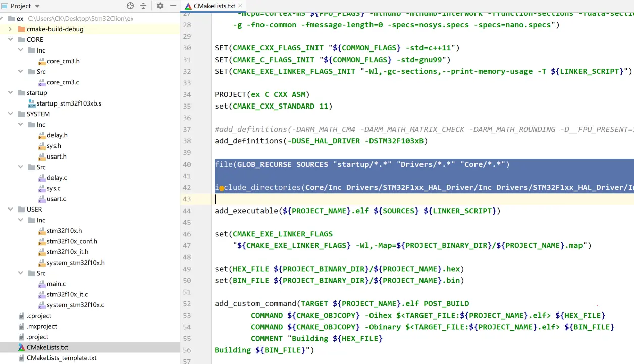
Task: Collapse the Inc folder under CORE
Action: coord(20,50)
